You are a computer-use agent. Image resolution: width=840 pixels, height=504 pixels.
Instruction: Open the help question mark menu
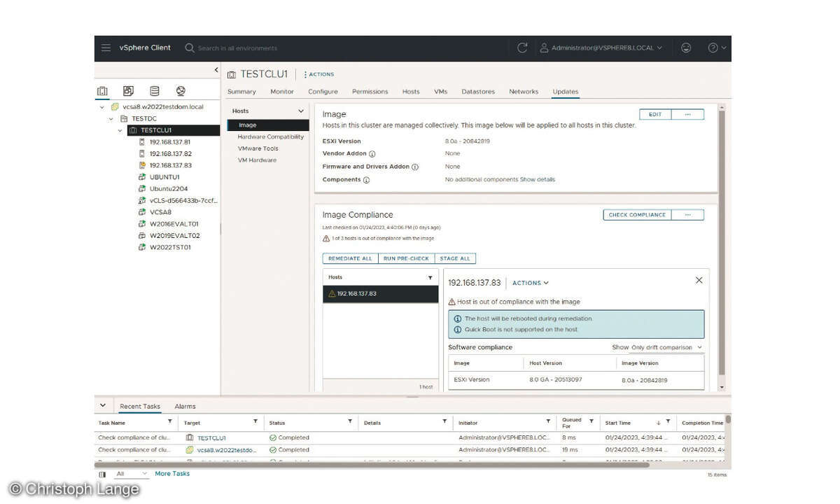(717, 48)
